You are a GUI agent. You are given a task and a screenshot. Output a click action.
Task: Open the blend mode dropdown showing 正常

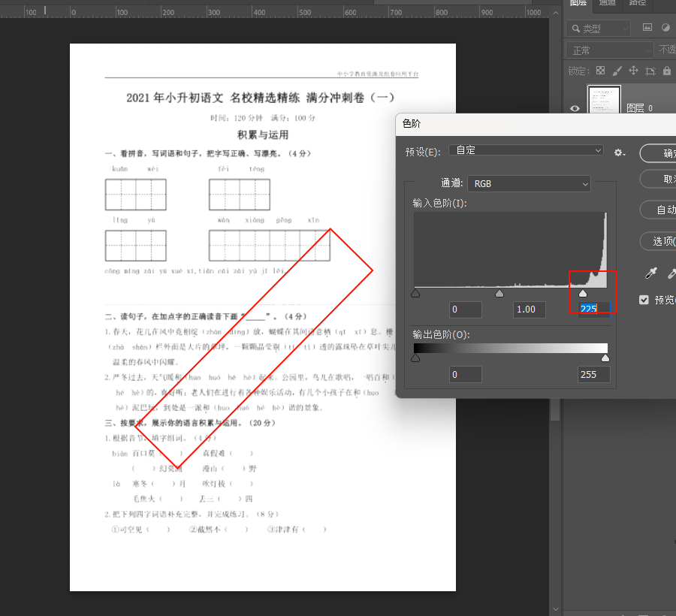coord(610,50)
